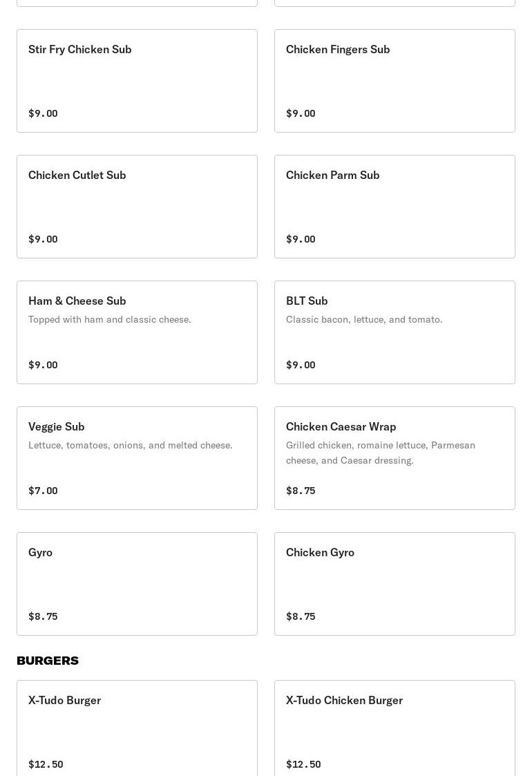Click the Ham & Cheese Sub description
Viewport: 532px width, 776px height.
coord(109,319)
